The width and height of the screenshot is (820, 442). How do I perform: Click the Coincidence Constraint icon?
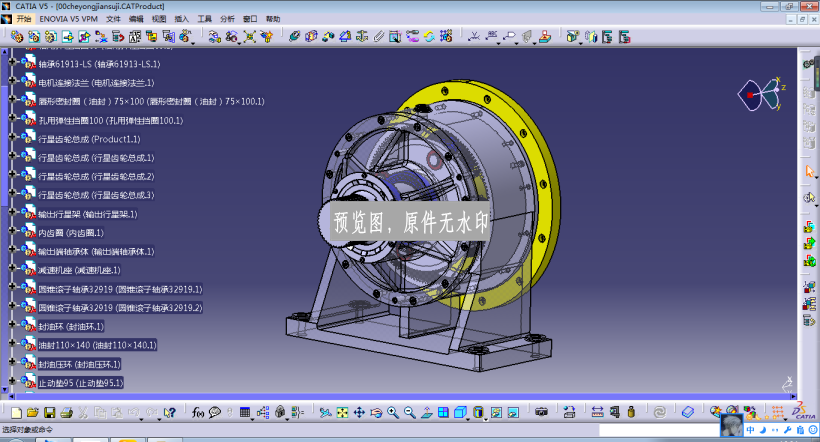[x=294, y=37]
